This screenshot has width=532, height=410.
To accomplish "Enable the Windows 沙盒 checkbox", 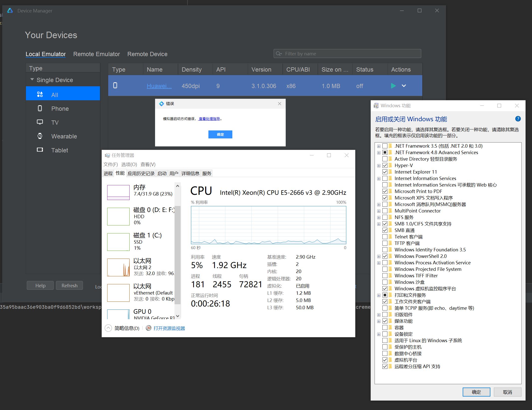I will [385, 282].
